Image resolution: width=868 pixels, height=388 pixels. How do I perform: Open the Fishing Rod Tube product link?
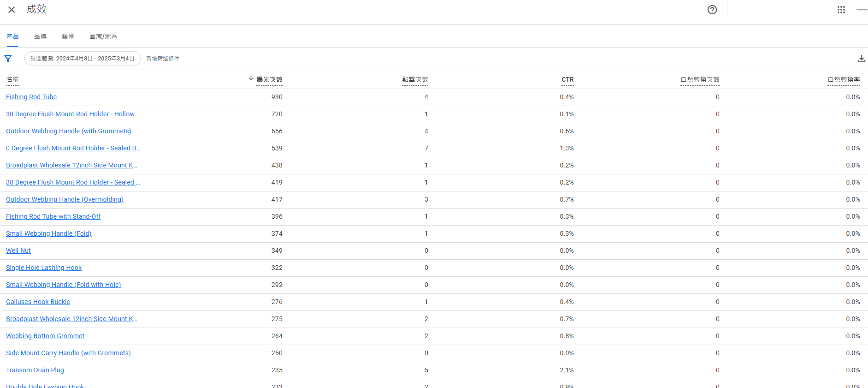pos(31,97)
